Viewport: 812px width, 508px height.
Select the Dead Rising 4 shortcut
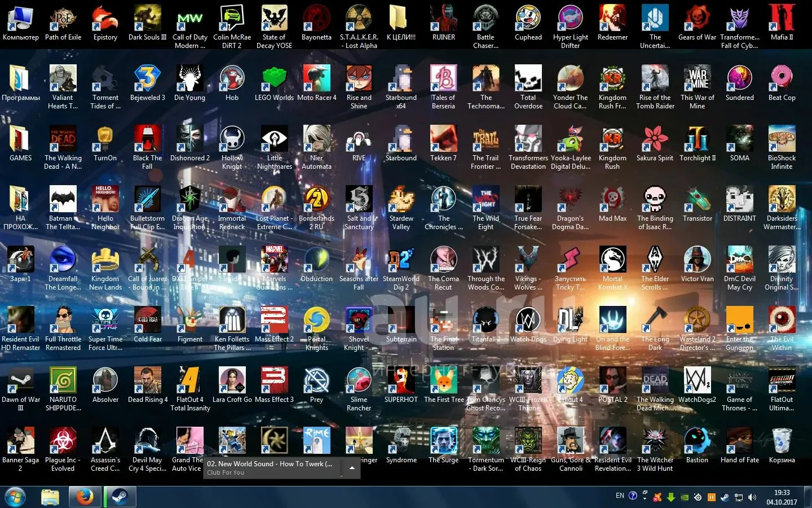pyautogui.click(x=148, y=386)
